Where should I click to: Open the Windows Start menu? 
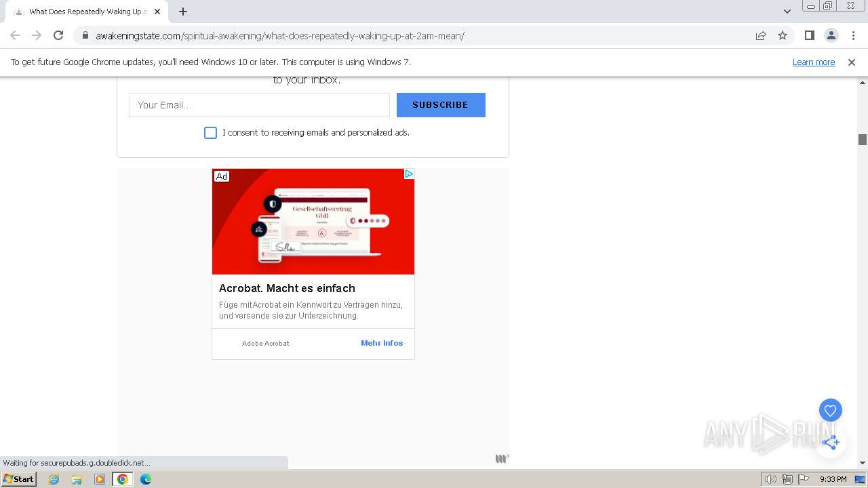[x=18, y=479]
